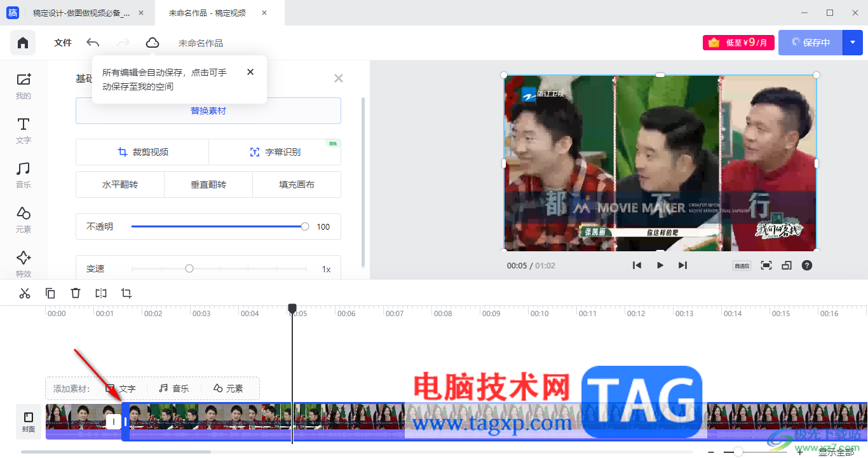The width and height of the screenshot is (868, 458).
Task: Expand the save options dropdown arrow
Action: coord(853,43)
